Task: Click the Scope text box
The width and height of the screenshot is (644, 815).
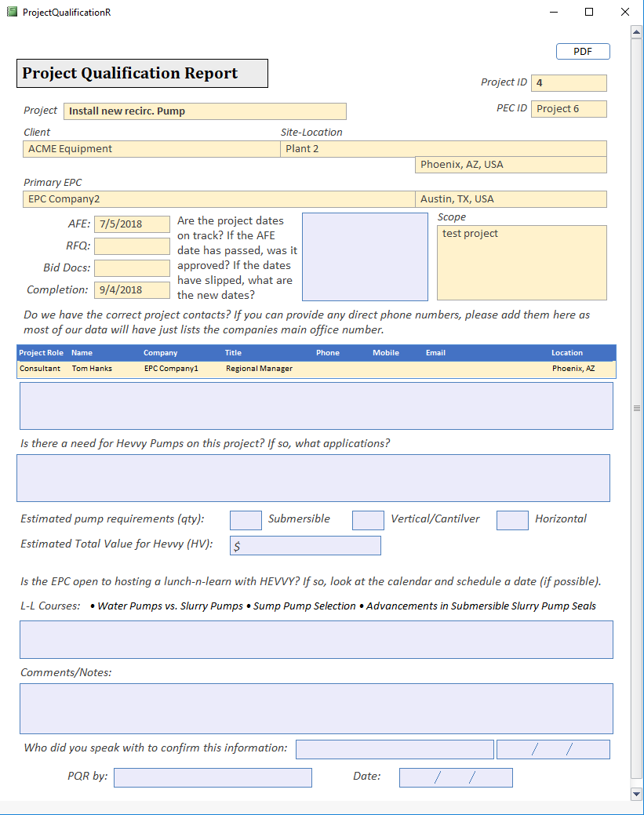Action: [522, 263]
